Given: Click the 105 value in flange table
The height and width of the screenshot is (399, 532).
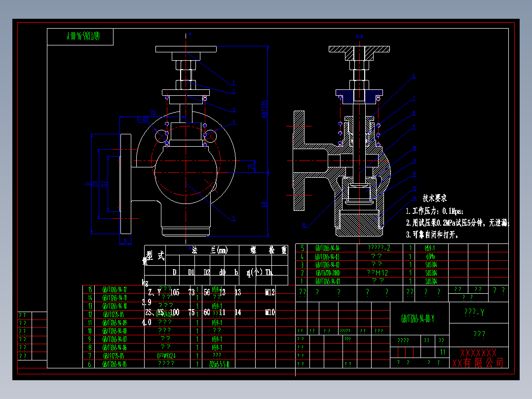Looking at the screenshot, I should pyautogui.click(x=174, y=292).
